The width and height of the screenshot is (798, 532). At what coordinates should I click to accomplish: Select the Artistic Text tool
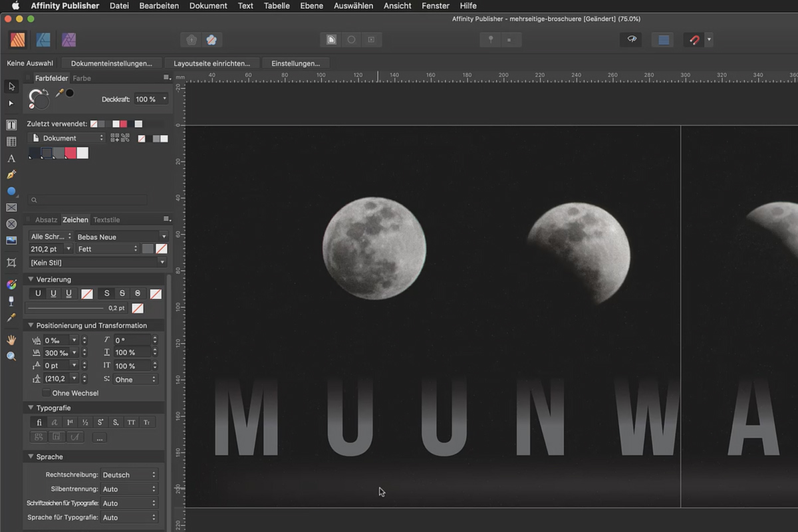(x=11, y=158)
